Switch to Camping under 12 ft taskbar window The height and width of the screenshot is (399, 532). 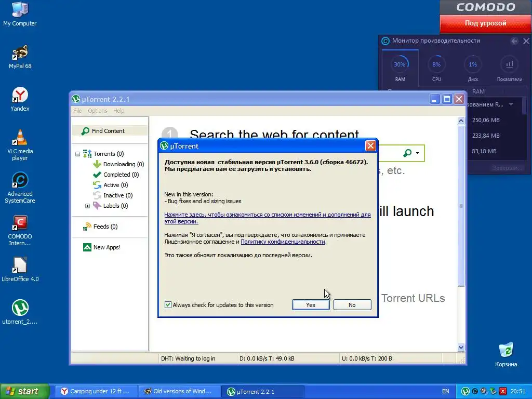pos(96,391)
